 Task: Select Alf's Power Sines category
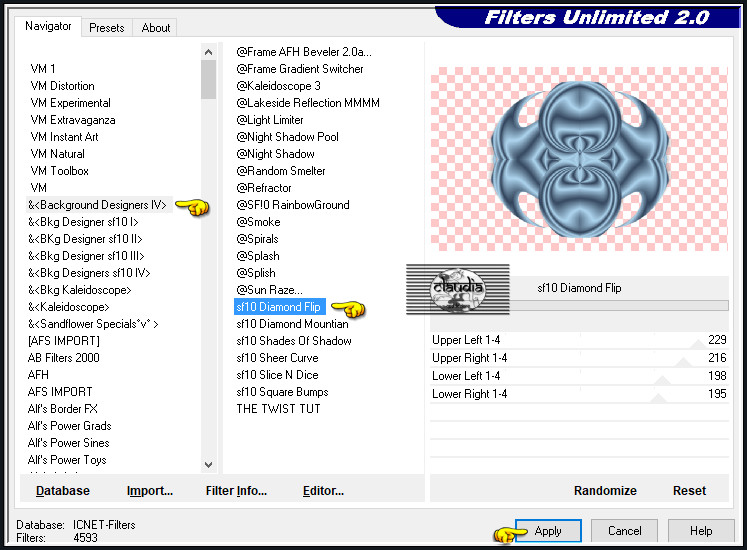[x=69, y=443]
